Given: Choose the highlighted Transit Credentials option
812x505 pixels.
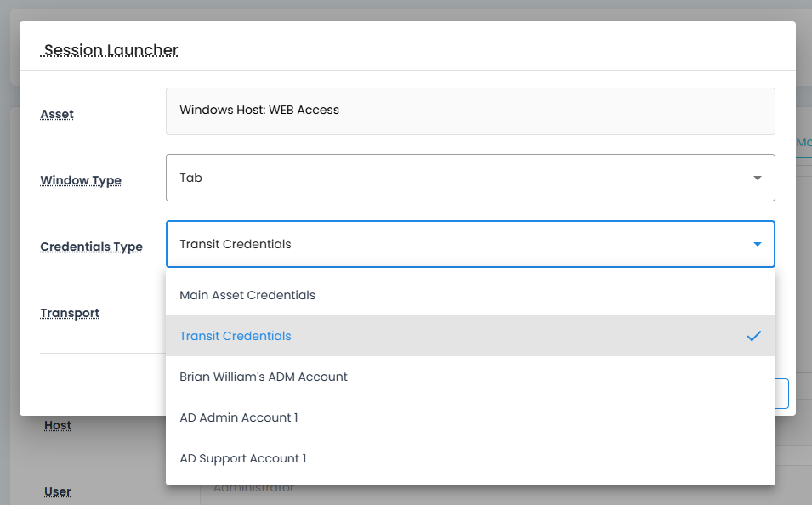Looking at the screenshot, I should click(236, 336).
